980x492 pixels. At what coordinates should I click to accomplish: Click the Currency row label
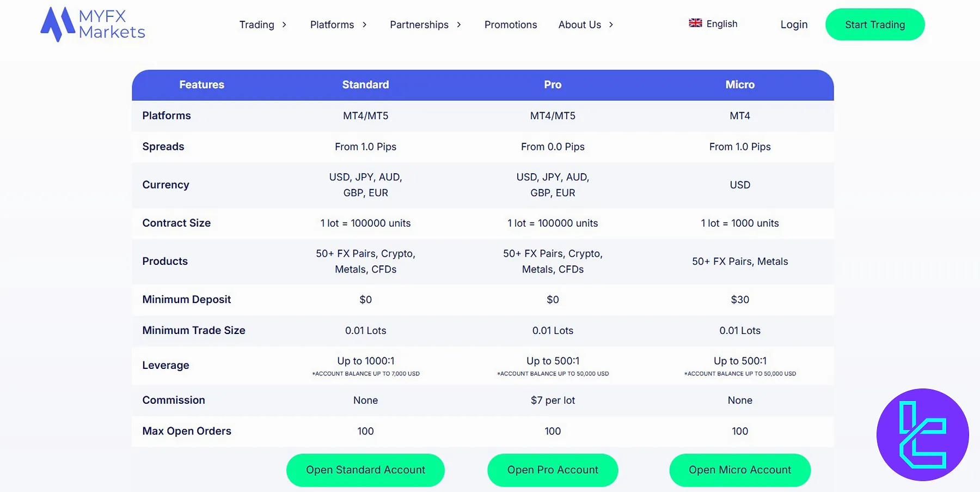(x=166, y=185)
